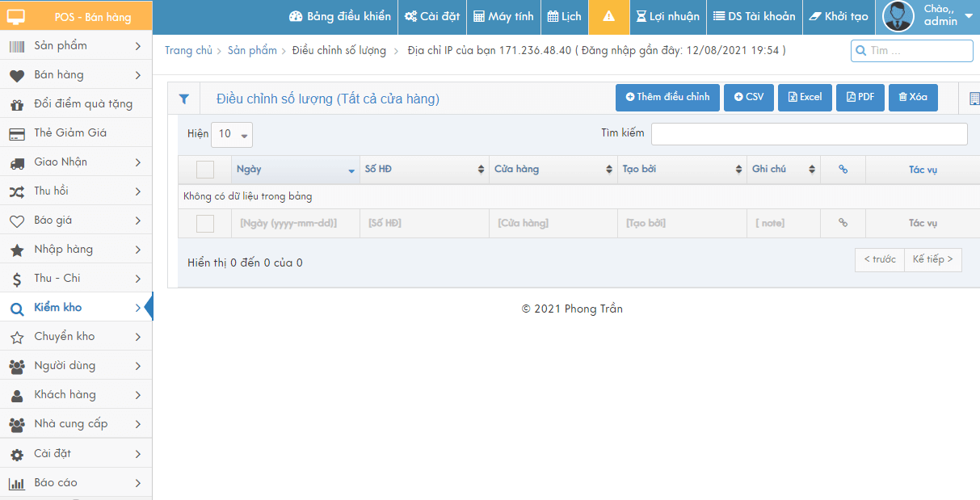Open the admin user avatar

(898, 17)
